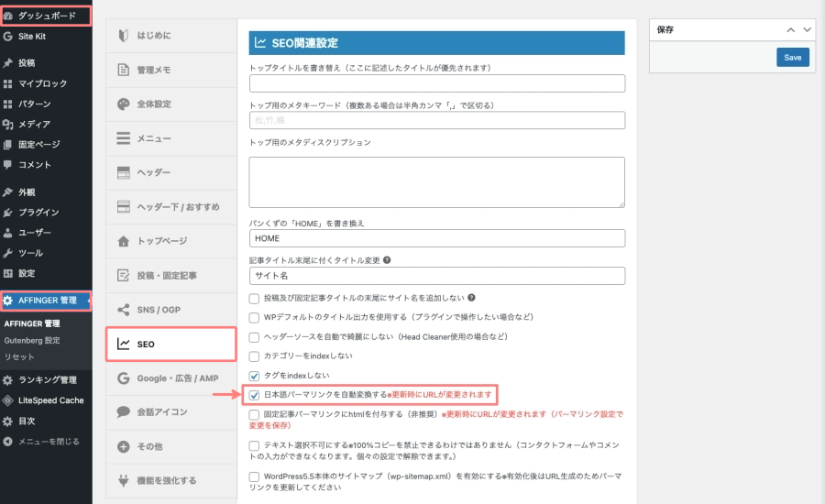The height and width of the screenshot is (504, 825).
Task: Click the トップ用のメタディスクリプション textarea
Action: pos(437,182)
